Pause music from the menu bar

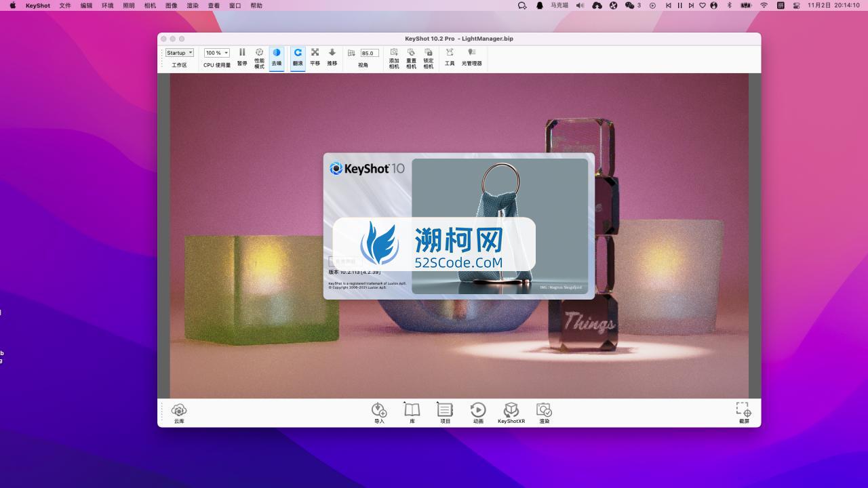(x=680, y=5)
